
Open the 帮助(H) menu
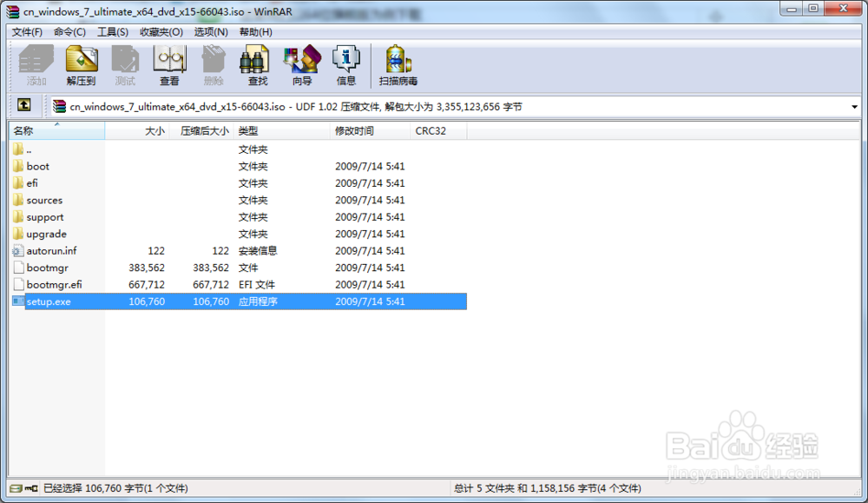click(256, 32)
